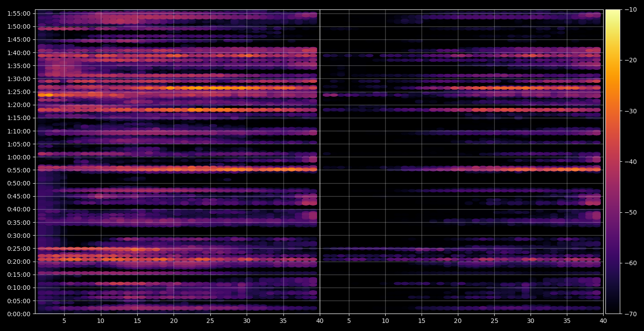Pick x-axis tick 35 of the right panel

567,321
